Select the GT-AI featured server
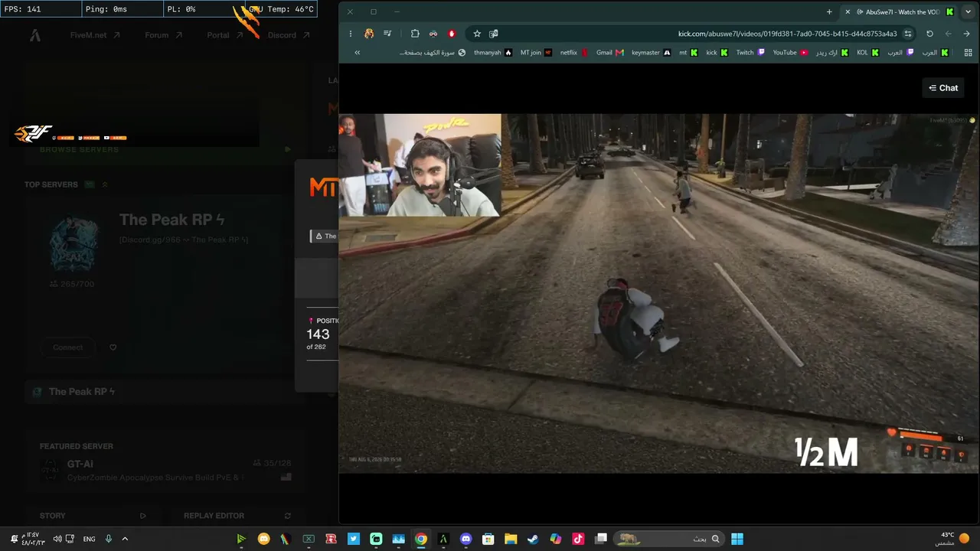The image size is (980, 551). tap(165, 470)
